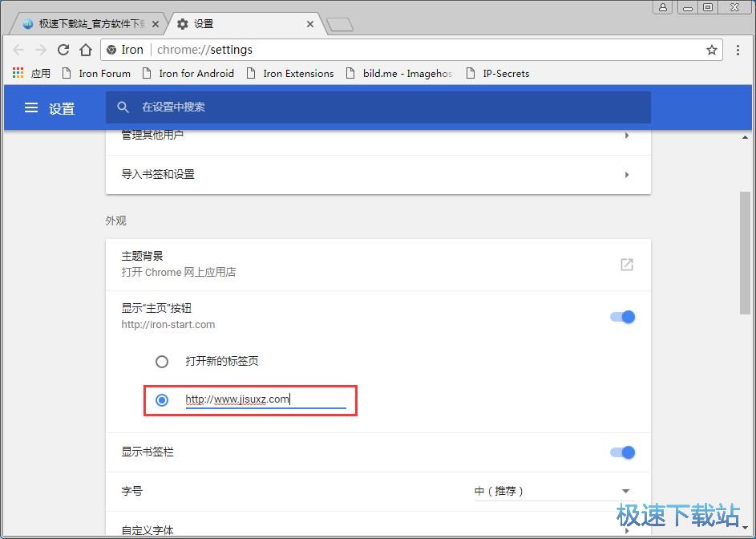This screenshot has width=756, height=539.
Task: Open the settings hamburger menu
Action: click(x=30, y=108)
